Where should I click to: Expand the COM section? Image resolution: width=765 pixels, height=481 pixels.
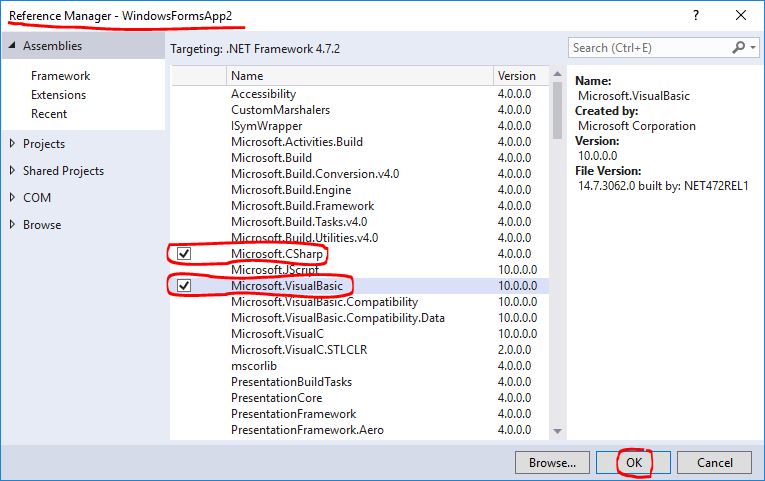click(x=12, y=198)
